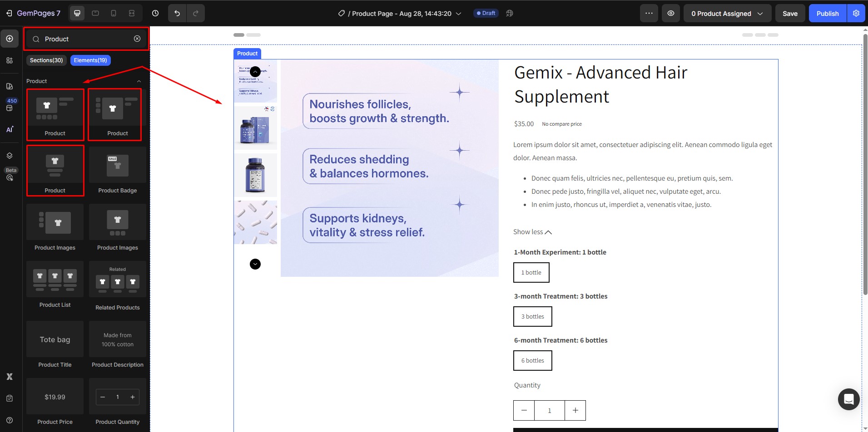Click the previous thumbnail up arrow

(255, 71)
